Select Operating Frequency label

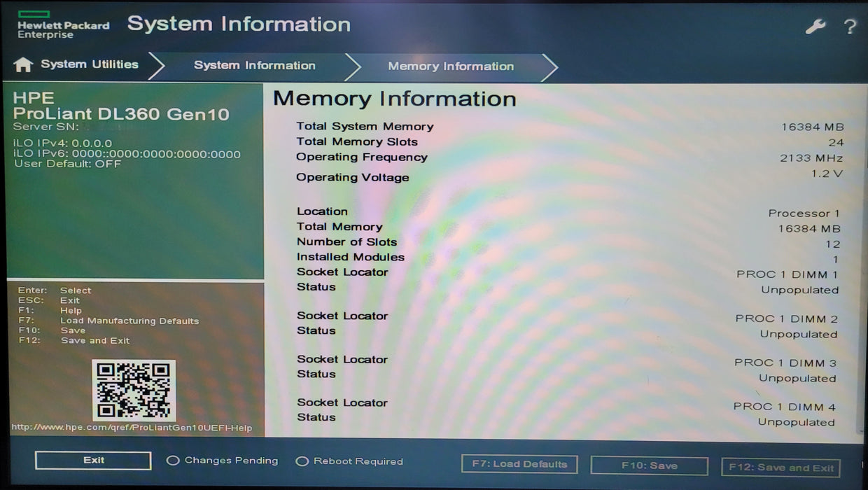point(361,157)
